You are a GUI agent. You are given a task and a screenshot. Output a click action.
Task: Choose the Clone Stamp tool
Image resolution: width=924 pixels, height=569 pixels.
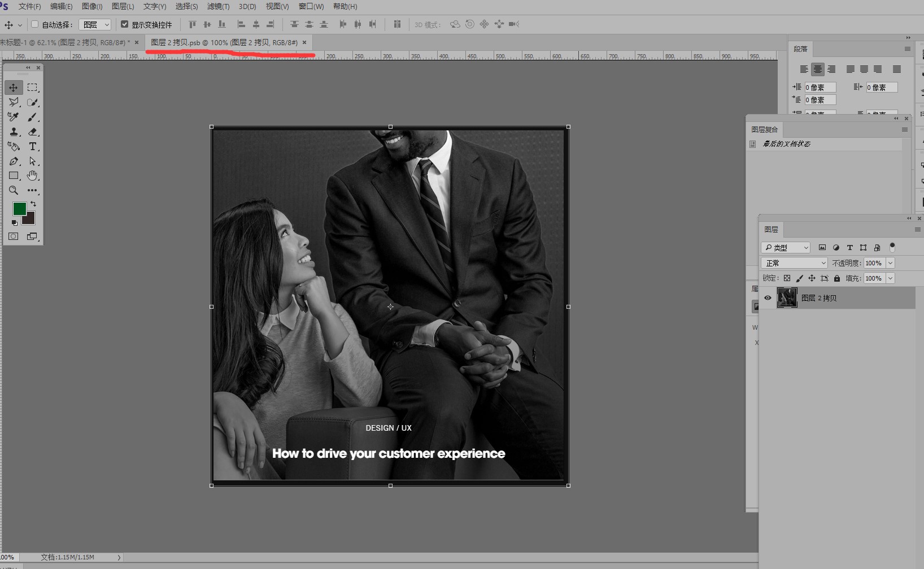[14, 132]
